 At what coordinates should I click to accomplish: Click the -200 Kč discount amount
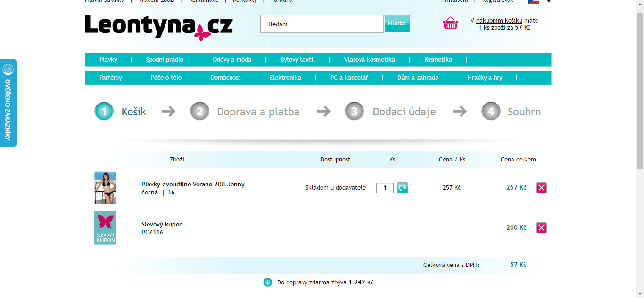[515, 228]
